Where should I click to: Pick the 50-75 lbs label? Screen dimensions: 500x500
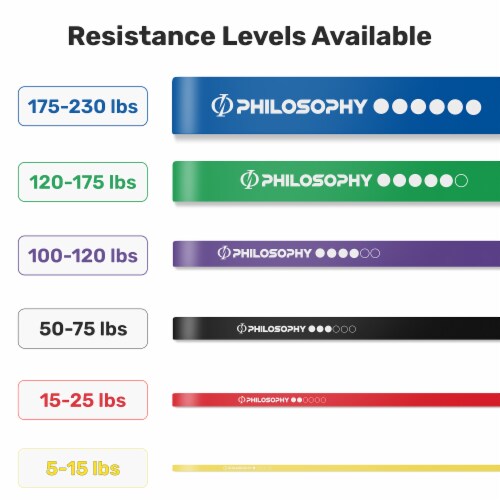[83, 329]
